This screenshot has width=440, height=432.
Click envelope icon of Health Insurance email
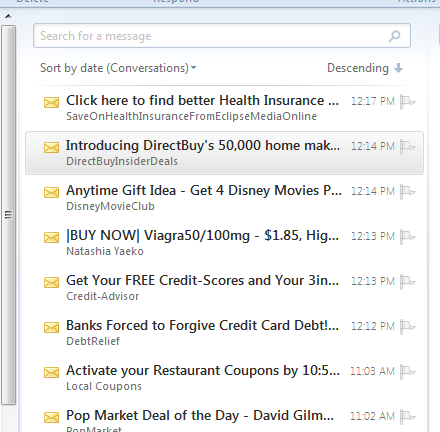point(51,102)
